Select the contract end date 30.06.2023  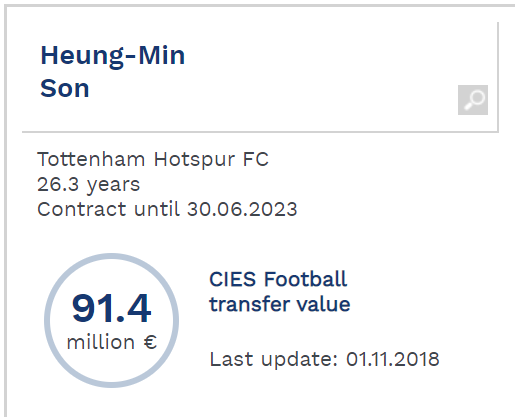pos(242,209)
